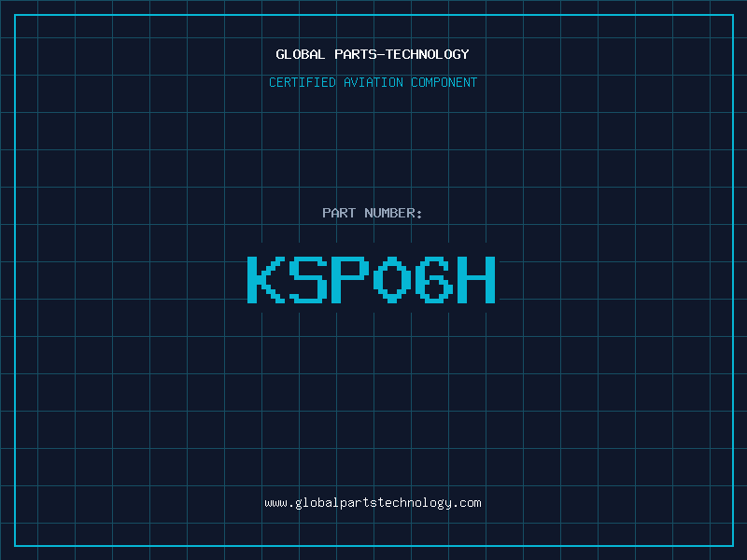
Task: Select the word CERTIFIED in subtitle
Action: pyautogui.click(x=303, y=82)
